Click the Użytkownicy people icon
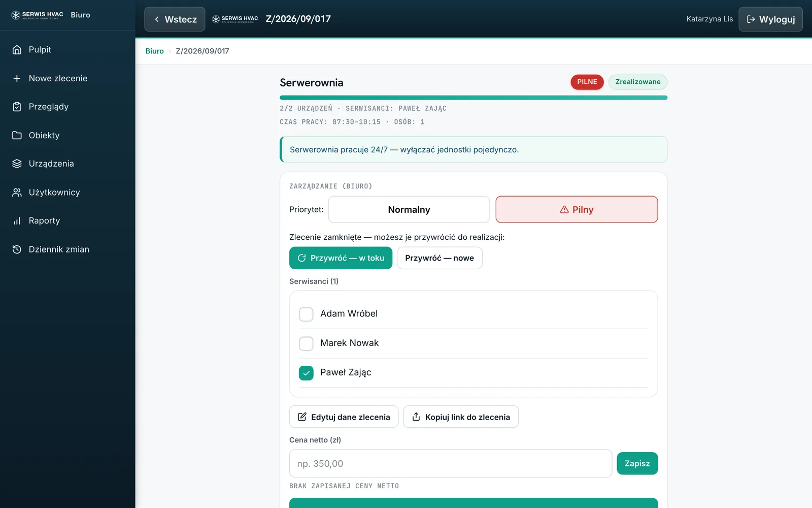 pos(17,193)
